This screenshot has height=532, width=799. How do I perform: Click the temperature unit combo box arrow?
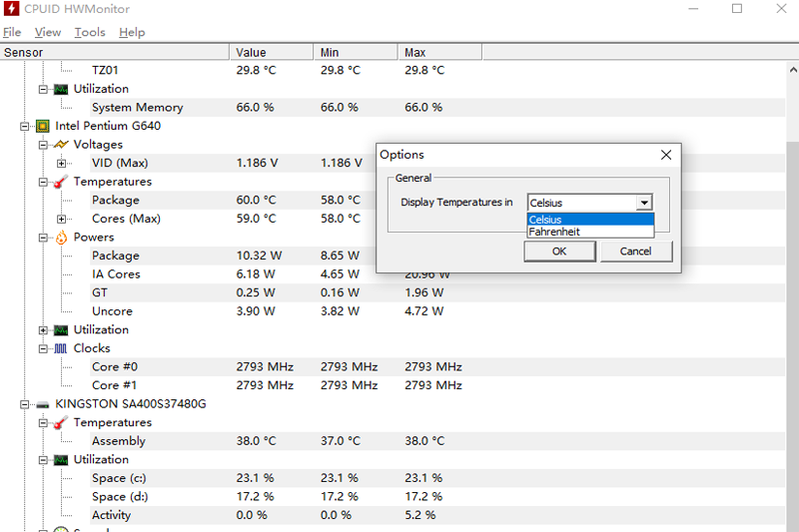(x=644, y=203)
